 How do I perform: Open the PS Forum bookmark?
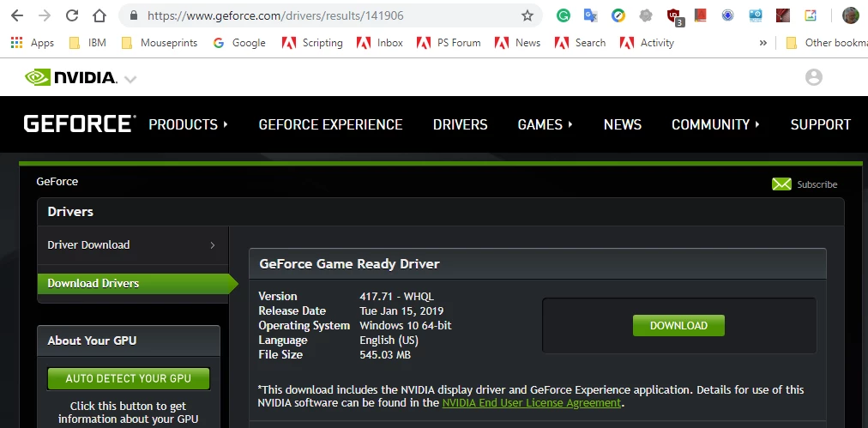(449, 43)
